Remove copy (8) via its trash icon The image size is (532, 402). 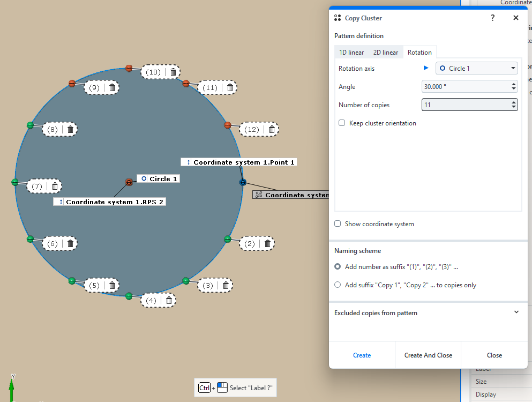click(70, 129)
